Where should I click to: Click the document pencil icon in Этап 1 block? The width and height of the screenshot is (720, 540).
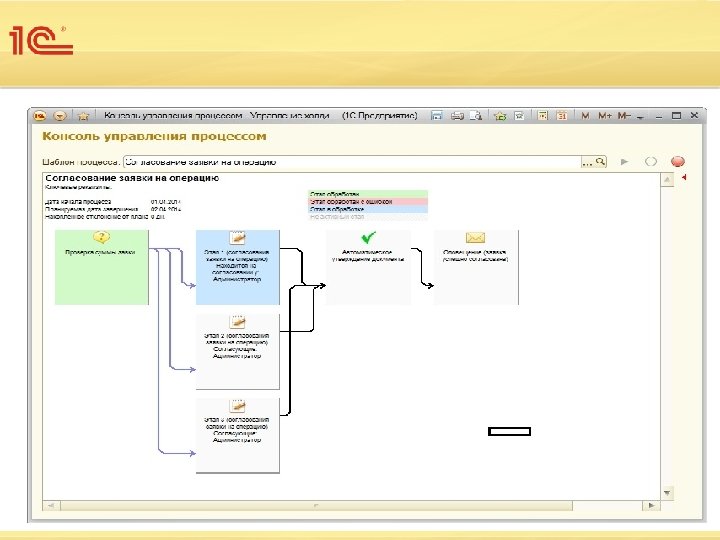click(237, 237)
